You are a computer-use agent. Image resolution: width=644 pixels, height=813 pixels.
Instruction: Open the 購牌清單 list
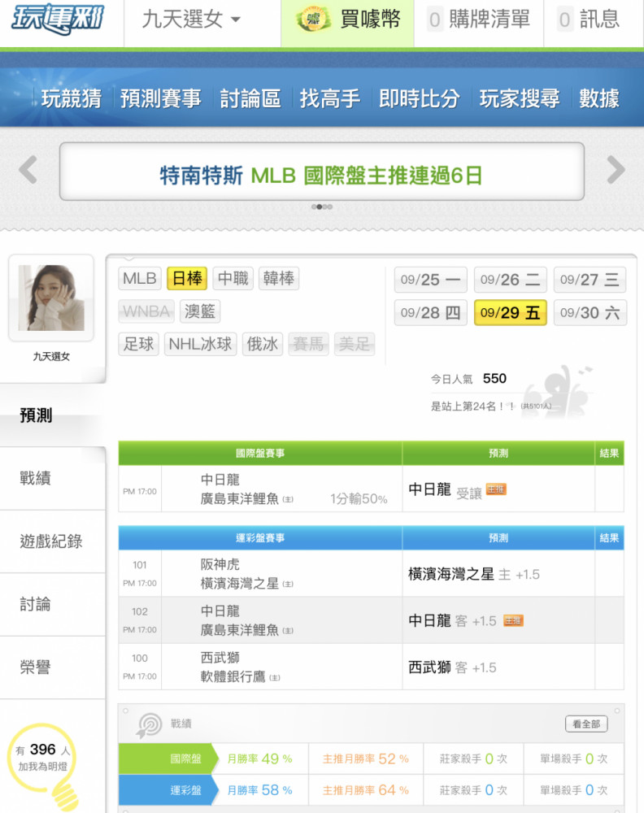pos(479,20)
